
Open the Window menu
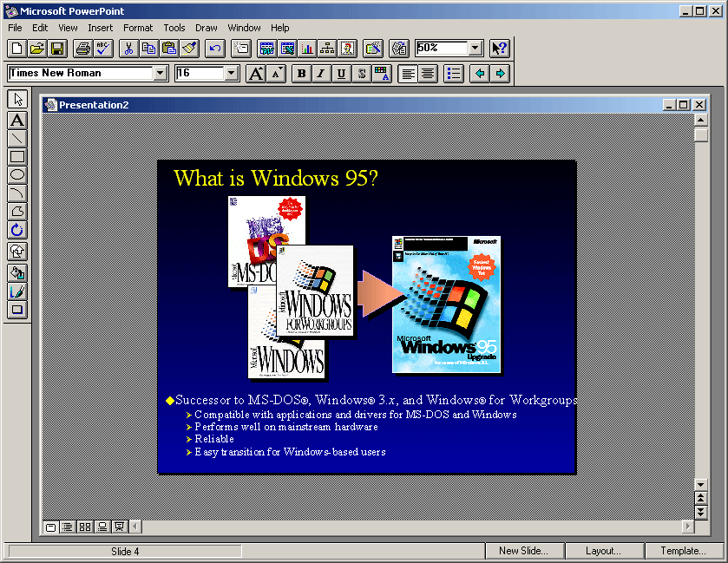point(244,28)
